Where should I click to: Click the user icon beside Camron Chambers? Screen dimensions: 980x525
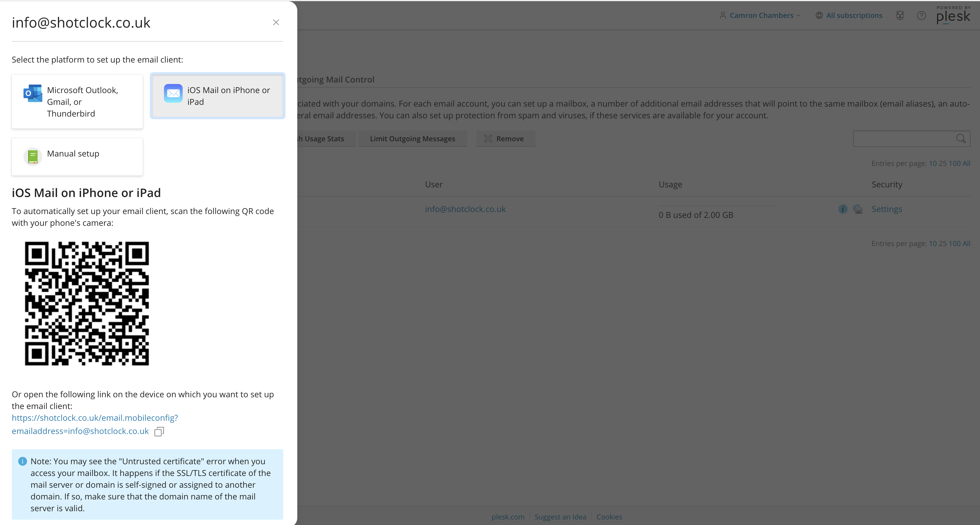[x=723, y=15]
